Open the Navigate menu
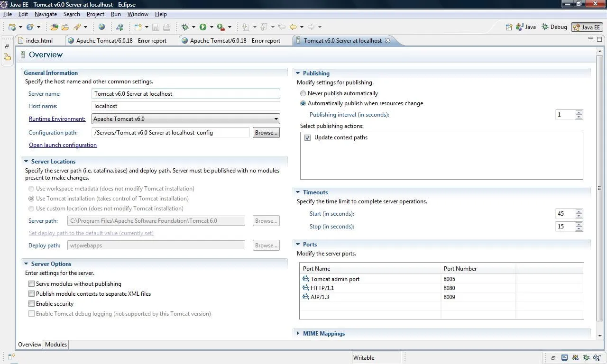The width and height of the screenshot is (607, 364). (x=46, y=14)
